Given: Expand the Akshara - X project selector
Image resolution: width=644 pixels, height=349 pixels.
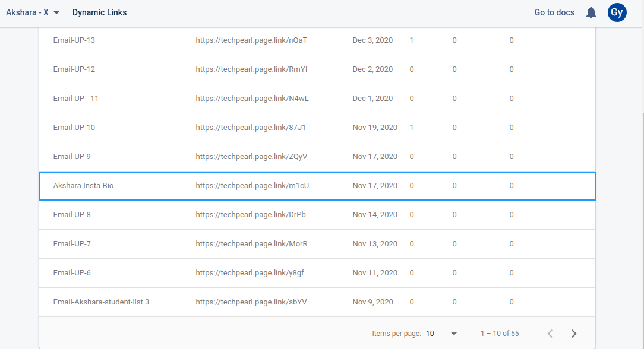Looking at the screenshot, I should pos(33,12).
